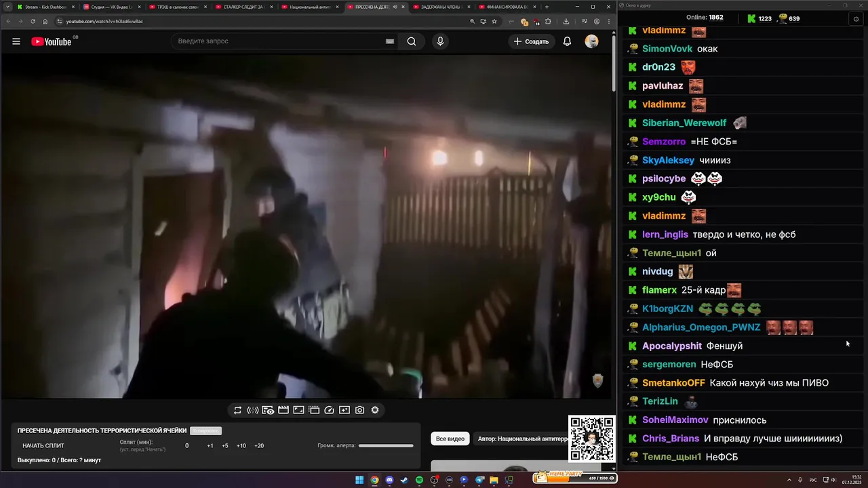Viewport: 868px width, 488px height.
Task: Open File Explorer from the taskbar
Action: point(494,481)
